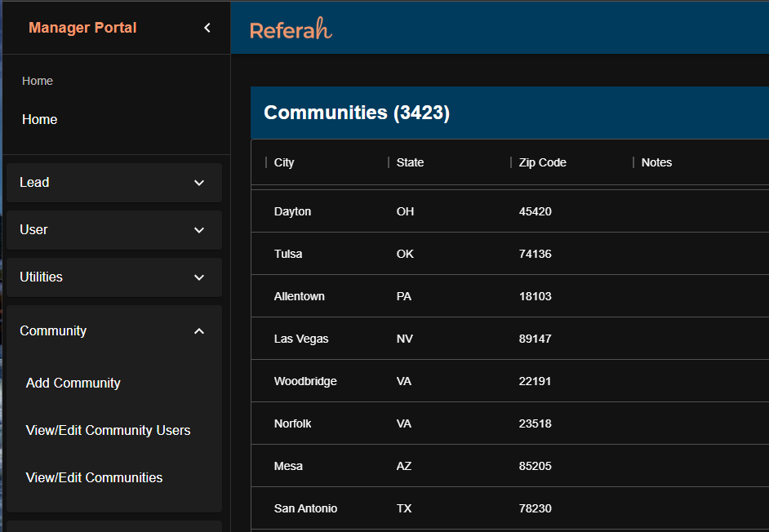Collapse the Community menu section
This screenshot has height=532, width=769.
tap(114, 331)
